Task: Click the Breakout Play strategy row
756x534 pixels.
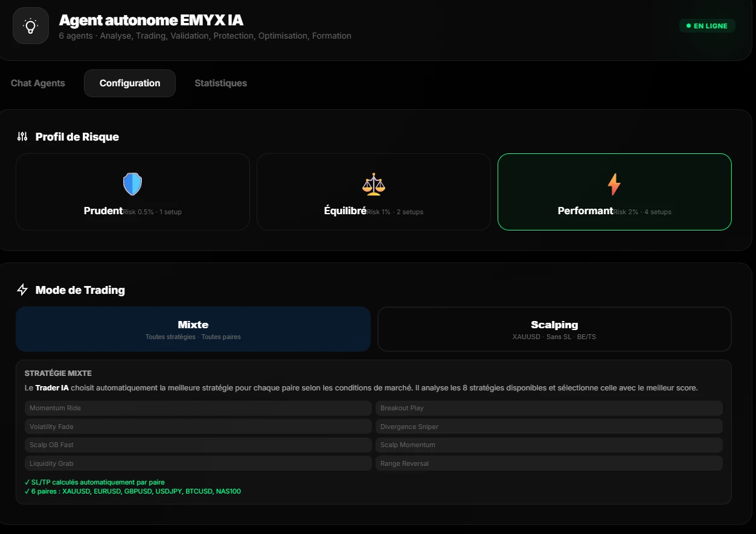Action: pos(549,408)
